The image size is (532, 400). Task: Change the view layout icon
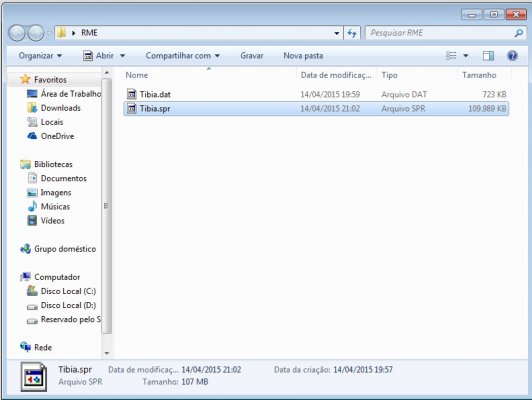click(451, 56)
